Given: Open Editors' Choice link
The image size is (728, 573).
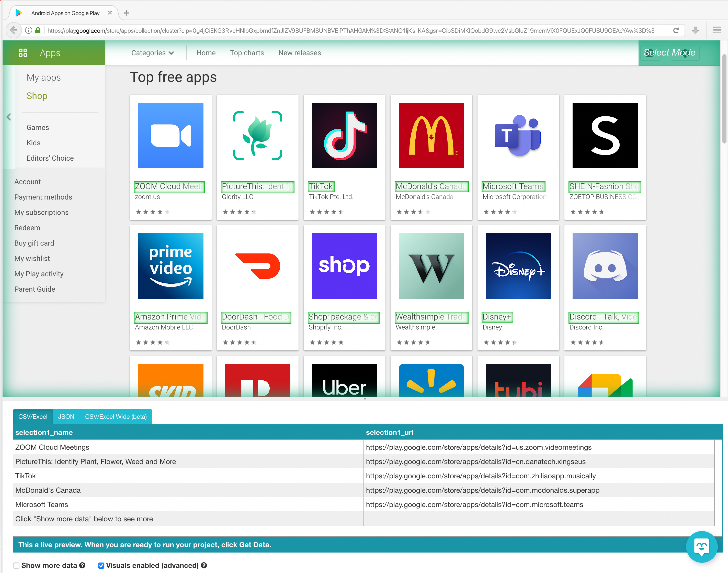Looking at the screenshot, I should pyautogui.click(x=50, y=158).
